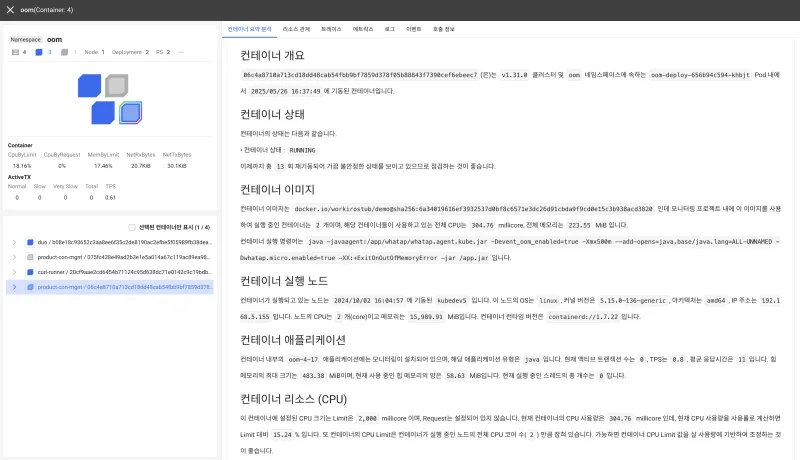Image resolution: width=800 pixels, height=460 pixels.
Task: Click the TPS value 0.61
Action: (x=110, y=197)
